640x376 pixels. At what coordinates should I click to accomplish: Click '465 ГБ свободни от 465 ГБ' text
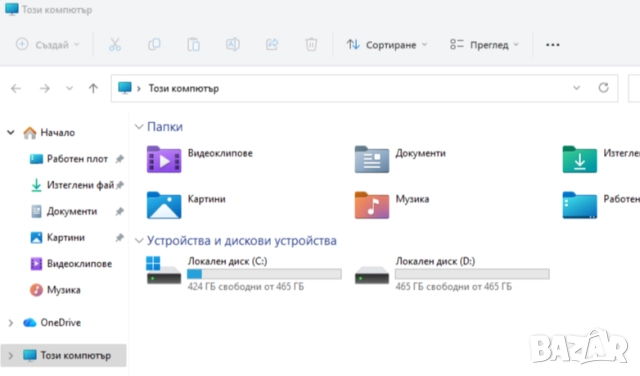(x=453, y=287)
